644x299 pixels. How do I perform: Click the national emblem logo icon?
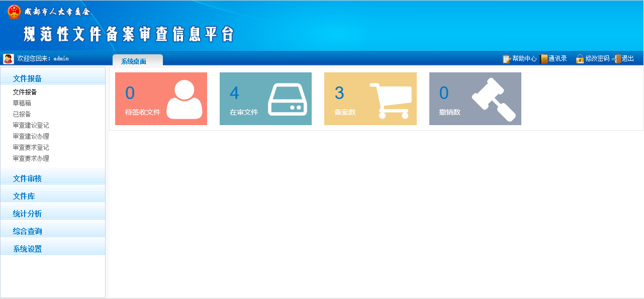(14, 12)
